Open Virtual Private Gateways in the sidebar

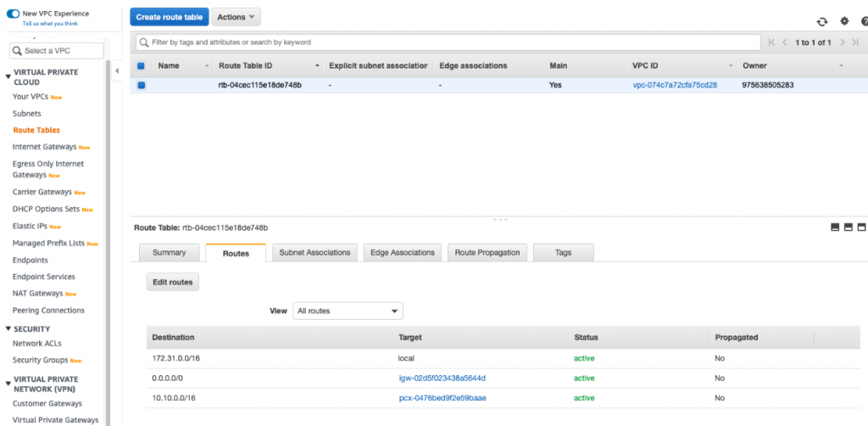coord(55,420)
